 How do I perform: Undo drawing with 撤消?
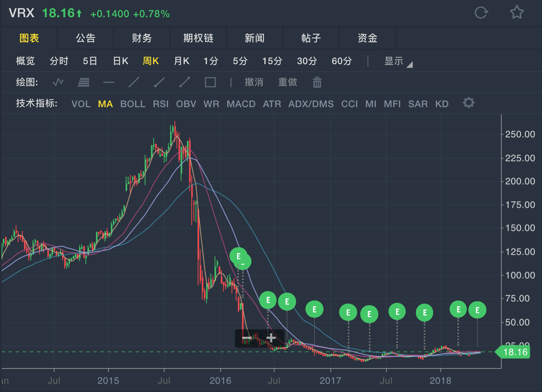click(x=254, y=82)
